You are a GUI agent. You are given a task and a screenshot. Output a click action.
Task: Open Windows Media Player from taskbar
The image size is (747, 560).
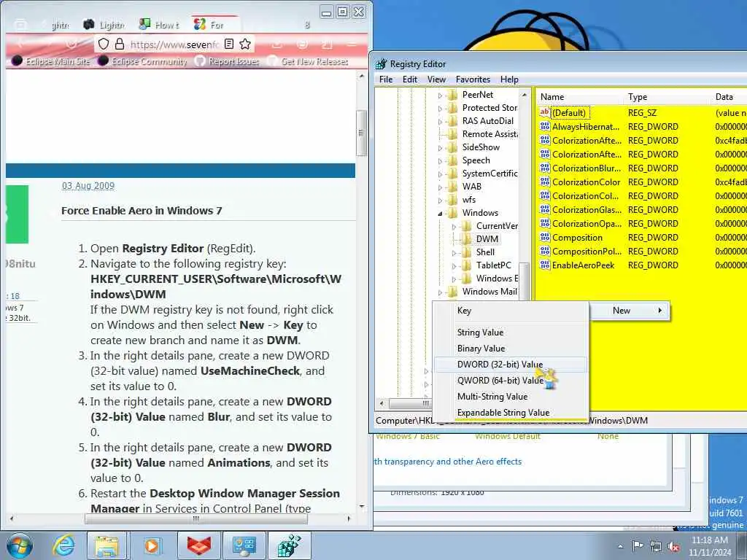point(152,545)
